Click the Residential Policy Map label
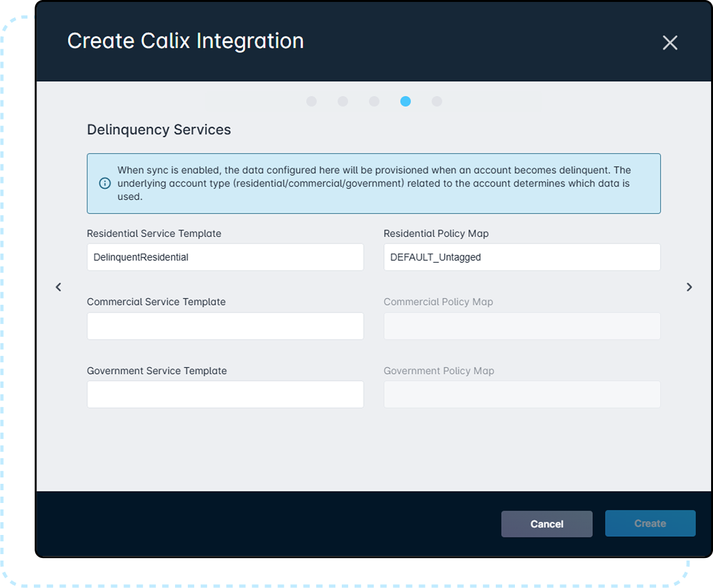 pos(436,233)
